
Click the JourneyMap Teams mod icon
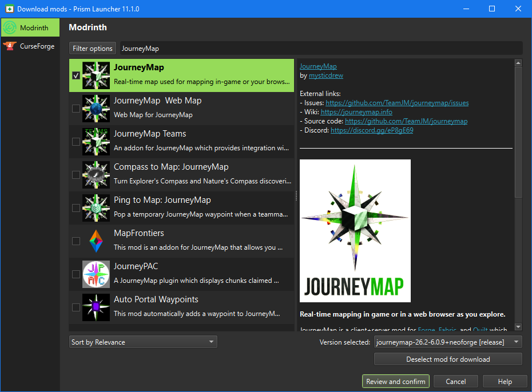(x=96, y=142)
